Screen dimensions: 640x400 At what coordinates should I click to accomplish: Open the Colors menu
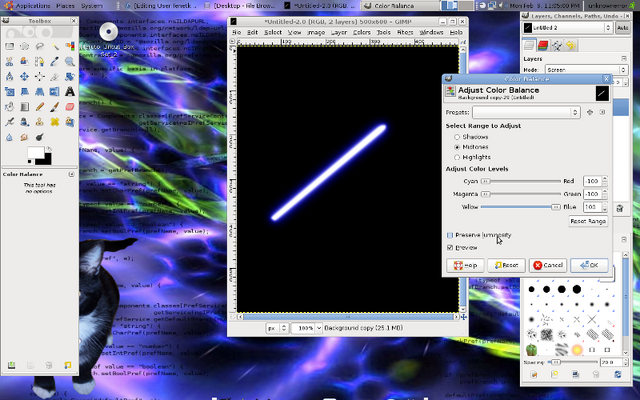(362, 32)
